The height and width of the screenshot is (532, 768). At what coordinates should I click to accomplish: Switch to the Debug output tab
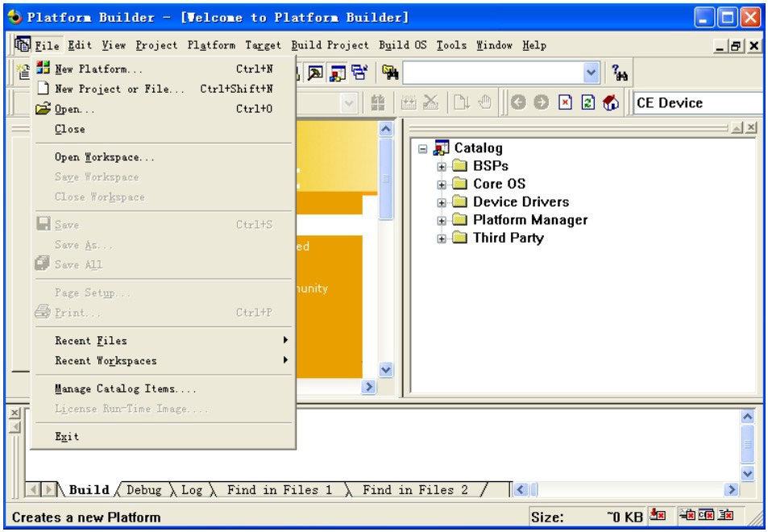pyautogui.click(x=143, y=489)
